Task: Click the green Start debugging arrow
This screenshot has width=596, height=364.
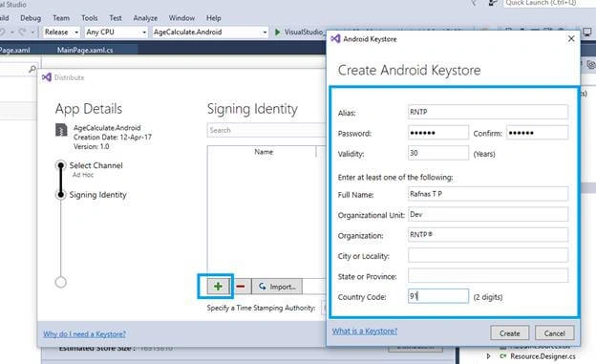Action: [x=278, y=32]
